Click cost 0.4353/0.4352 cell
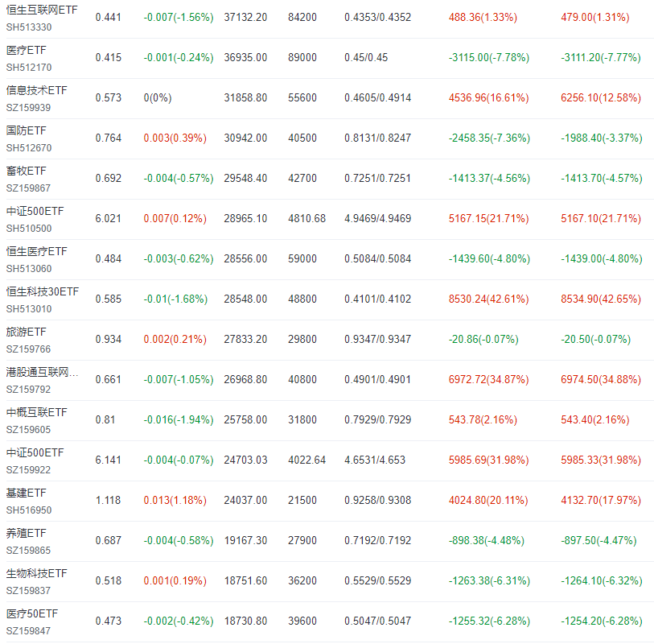 click(377, 18)
